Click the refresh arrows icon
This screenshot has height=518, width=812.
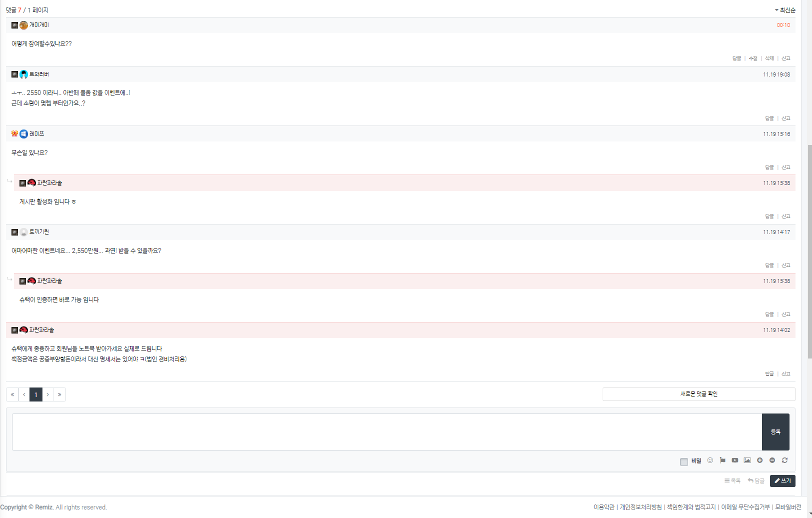pos(785,460)
